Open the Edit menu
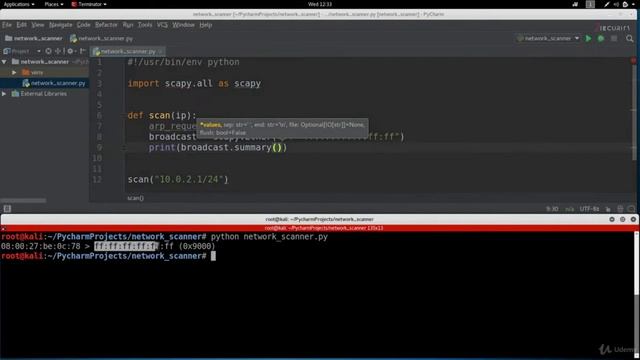This screenshot has height=360, width=640. coord(22,25)
